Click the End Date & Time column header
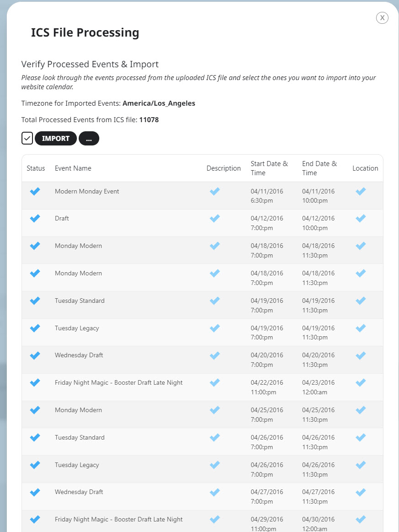This screenshot has height=532, width=399. coord(319,168)
